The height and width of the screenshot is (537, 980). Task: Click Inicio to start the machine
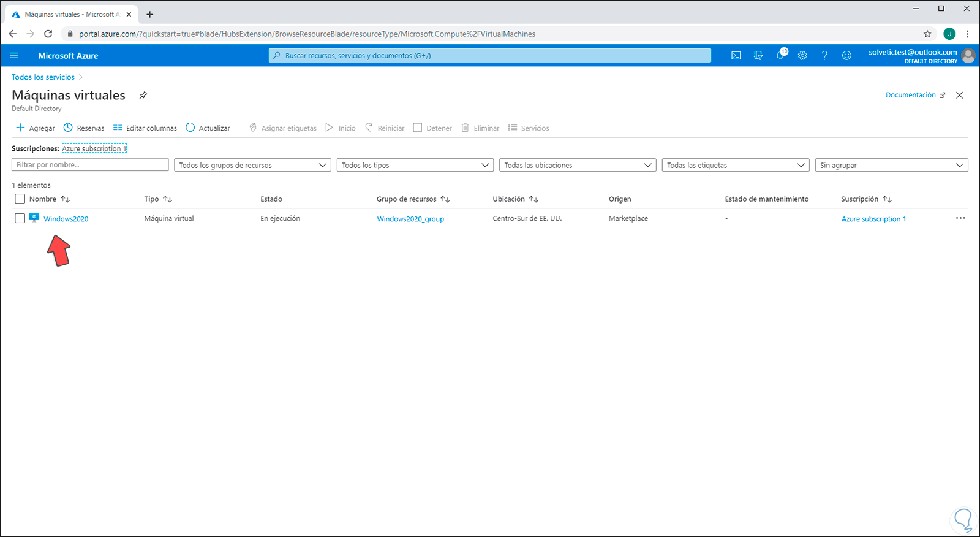(x=341, y=128)
